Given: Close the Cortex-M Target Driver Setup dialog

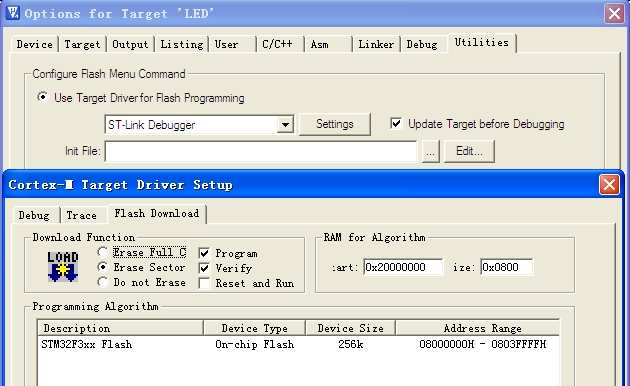Looking at the screenshot, I should coord(609,185).
